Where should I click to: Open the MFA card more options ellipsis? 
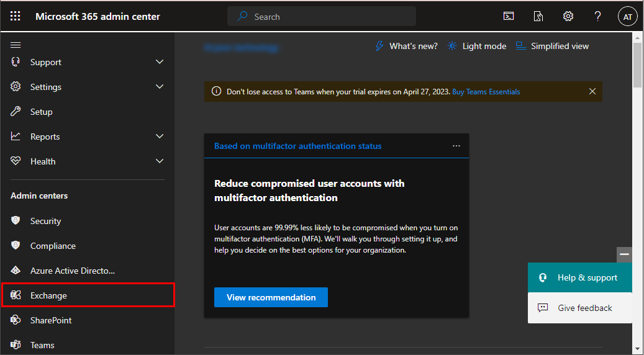click(456, 146)
